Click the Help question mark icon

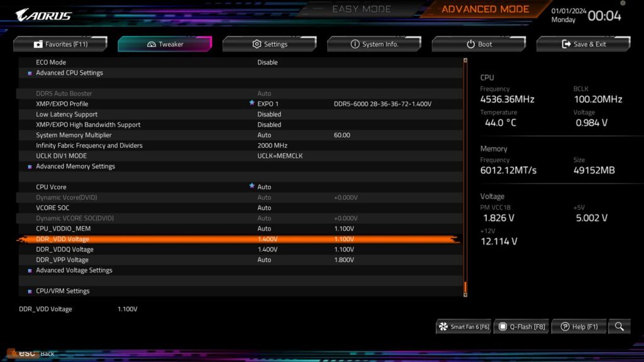(x=565, y=327)
